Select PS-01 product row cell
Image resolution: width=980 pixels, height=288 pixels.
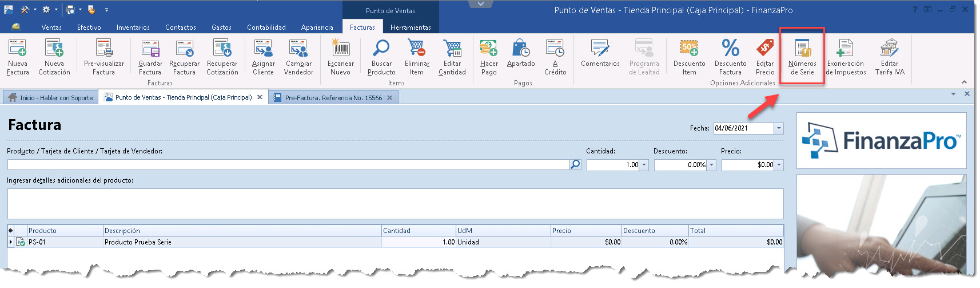coord(65,242)
